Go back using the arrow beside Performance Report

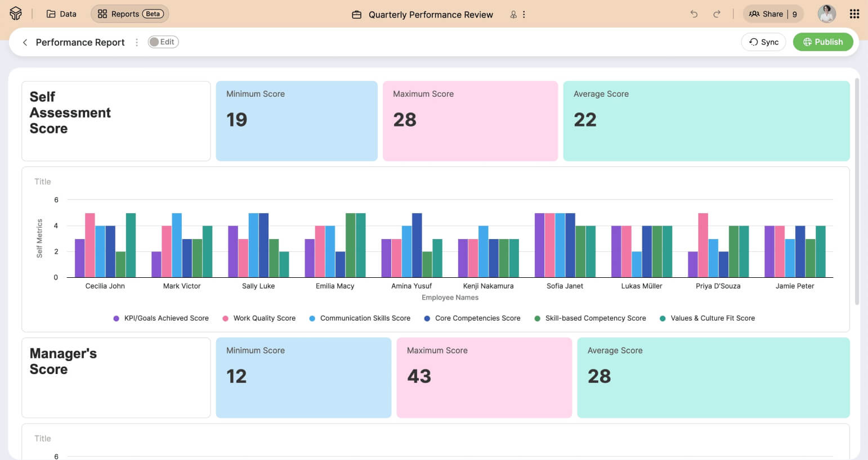coord(25,42)
